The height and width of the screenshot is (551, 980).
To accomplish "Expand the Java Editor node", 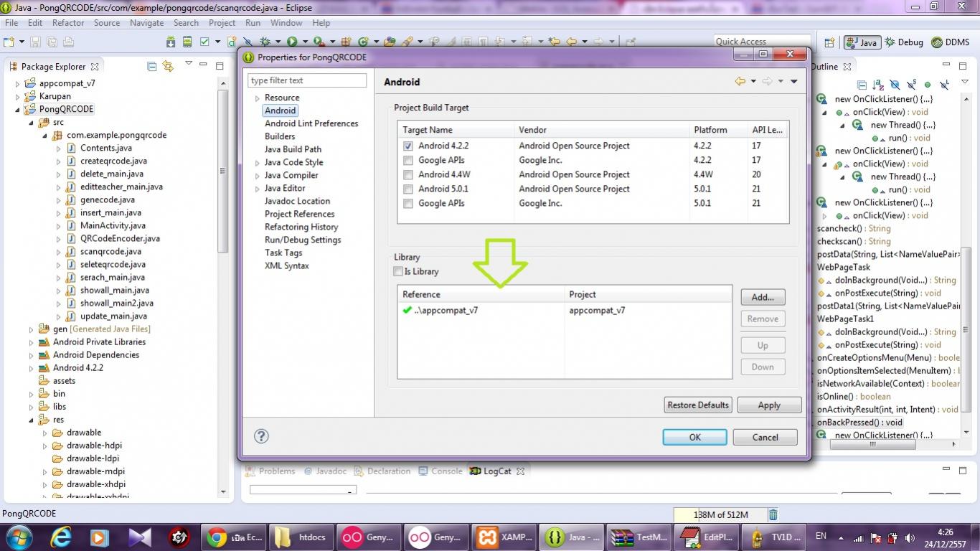I will point(257,189).
